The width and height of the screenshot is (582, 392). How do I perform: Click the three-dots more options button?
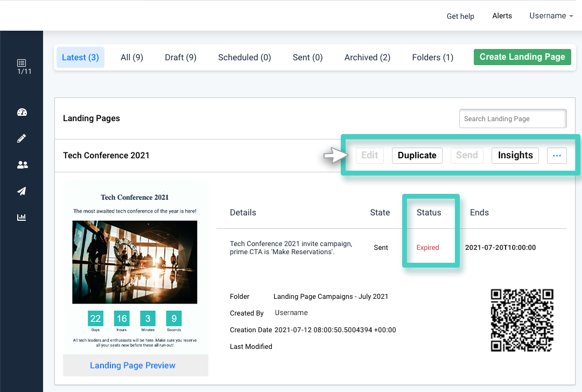click(x=557, y=156)
